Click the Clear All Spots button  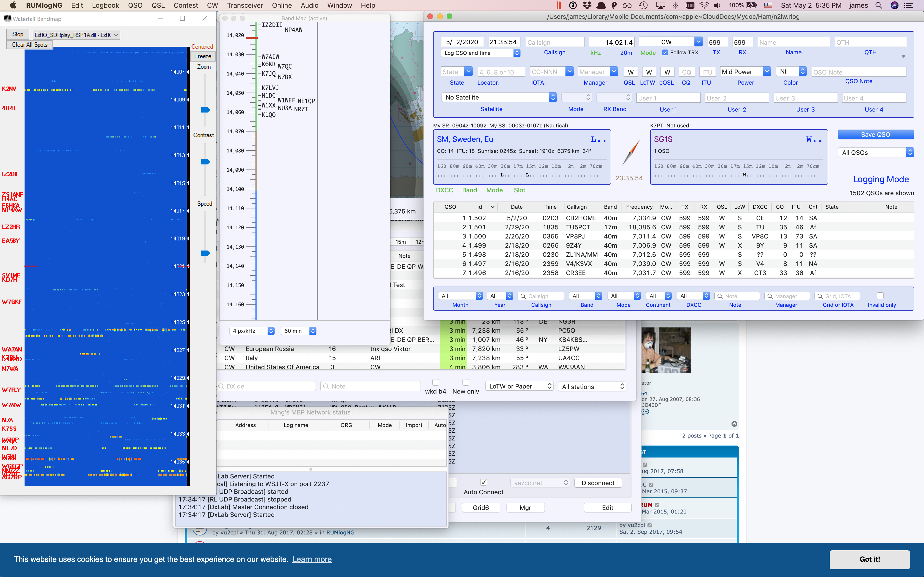(x=30, y=45)
